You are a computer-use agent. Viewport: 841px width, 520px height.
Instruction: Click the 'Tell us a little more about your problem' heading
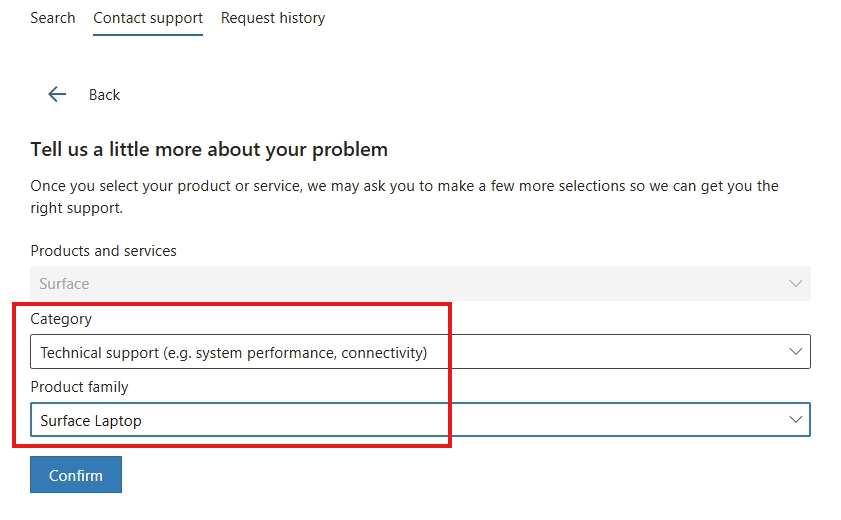(209, 150)
